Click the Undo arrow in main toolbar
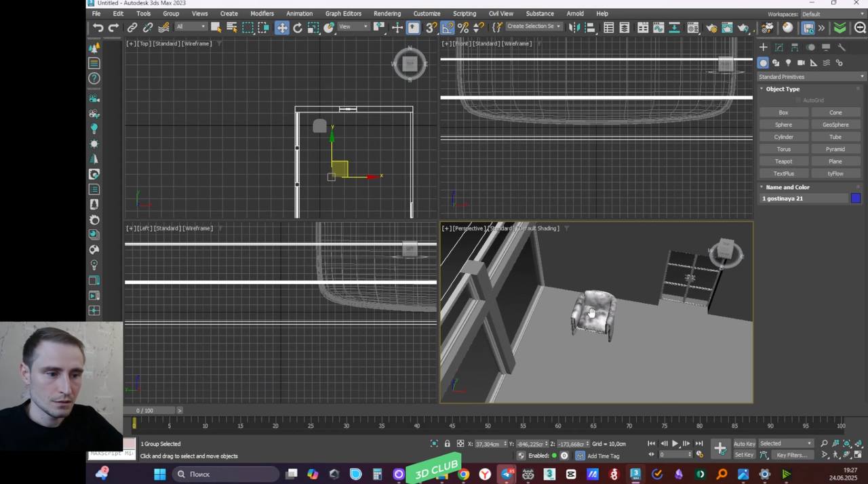 click(x=98, y=27)
